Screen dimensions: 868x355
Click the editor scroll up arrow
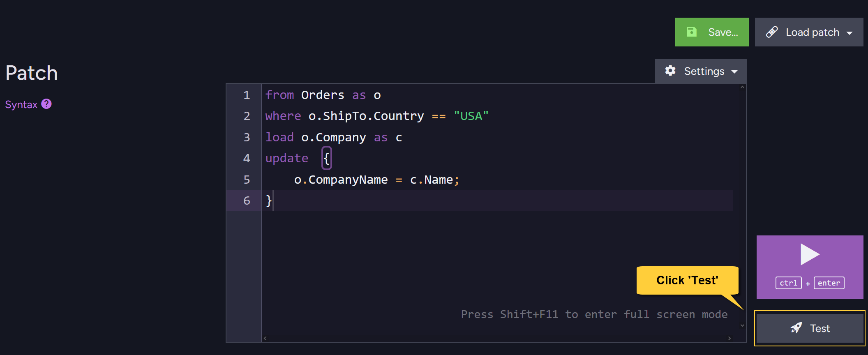[x=742, y=87]
